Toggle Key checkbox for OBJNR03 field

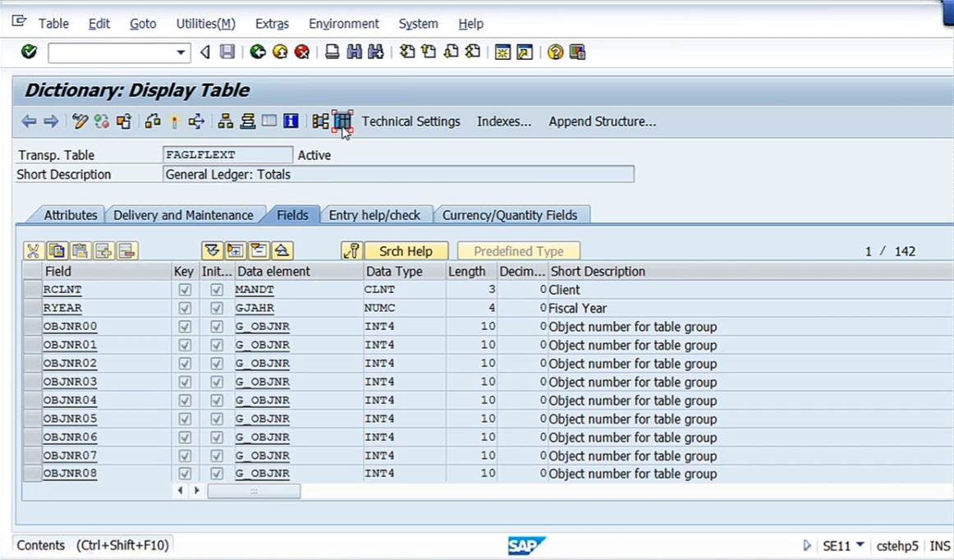[x=185, y=382]
